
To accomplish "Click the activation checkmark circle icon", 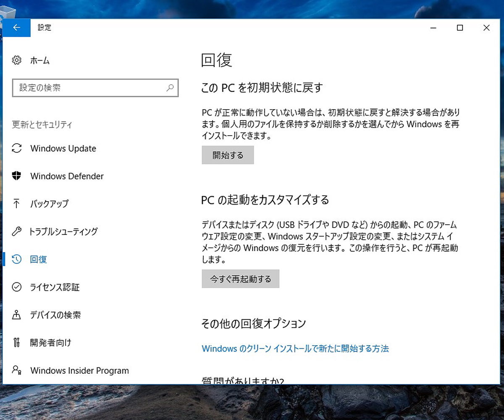I will pyautogui.click(x=16, y=287).
